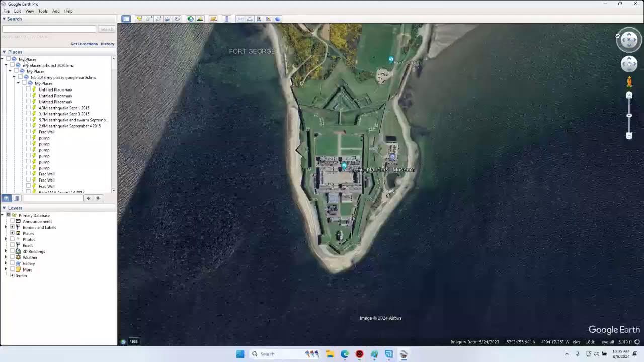644x362 pixels.
Task: Collapse the Places panel header
Action: click(4, 52)
